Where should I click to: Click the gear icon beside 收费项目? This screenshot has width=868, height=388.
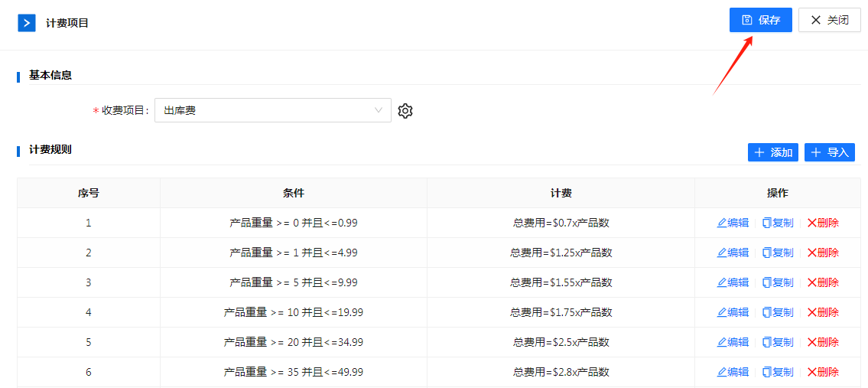[x=405, y=111]
